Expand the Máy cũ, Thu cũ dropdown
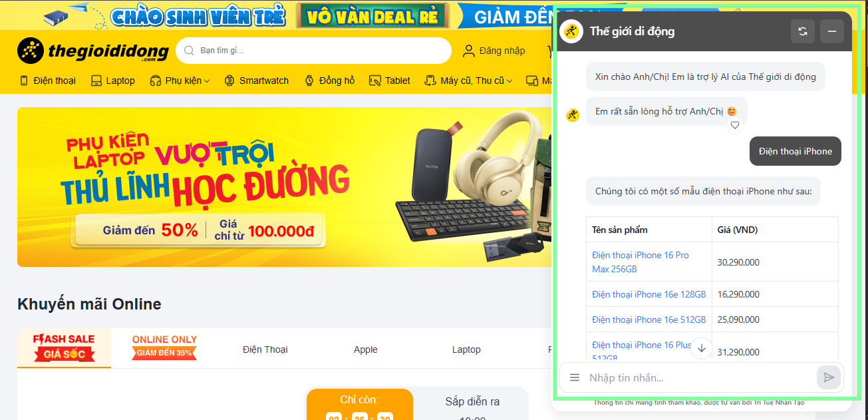This screenshot has width=868, height=420. click(470, 81)
